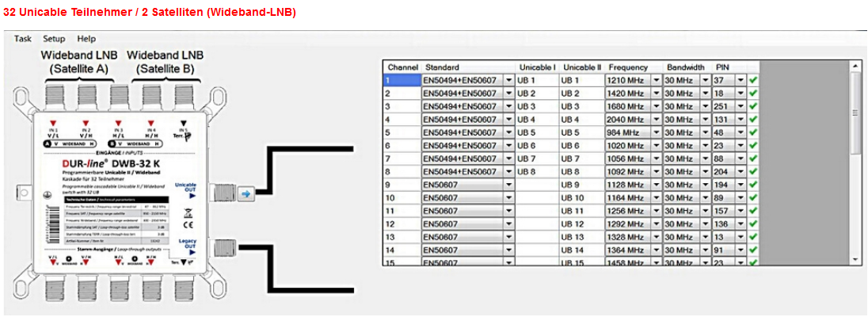Click green checkmark in channel 1 row
Image resolution: width=868 pixels, height=317 pixels.
click(753, 81)
